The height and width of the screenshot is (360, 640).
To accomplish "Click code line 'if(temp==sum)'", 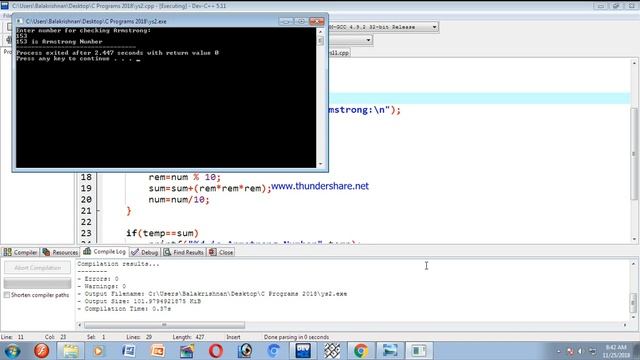I will pos(162,233).
